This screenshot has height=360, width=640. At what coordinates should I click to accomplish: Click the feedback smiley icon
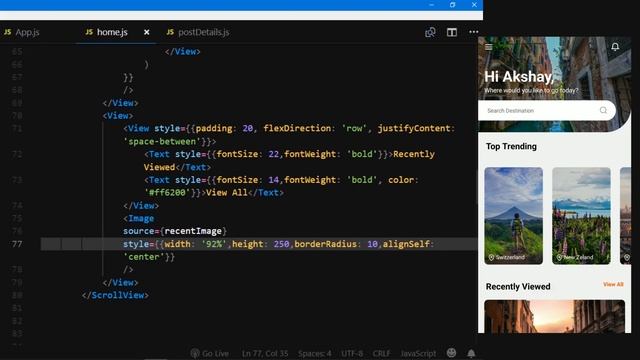click(x=451, y=353)
